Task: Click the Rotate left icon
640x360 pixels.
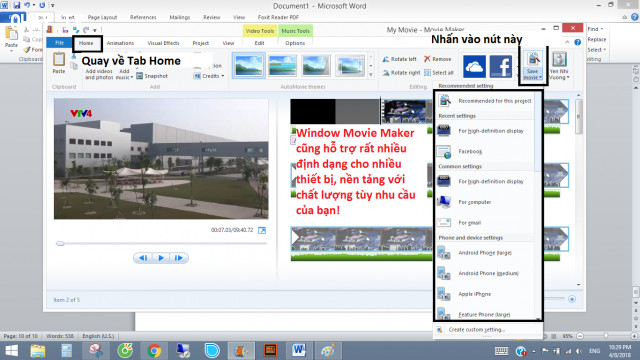Action: point(386,59)
